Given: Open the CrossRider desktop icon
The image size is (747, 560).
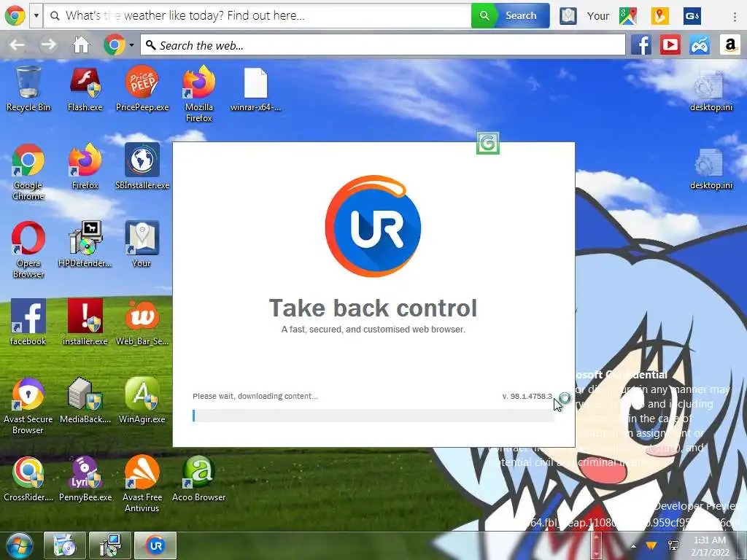Looking at the screenshot, I should 28,478.
